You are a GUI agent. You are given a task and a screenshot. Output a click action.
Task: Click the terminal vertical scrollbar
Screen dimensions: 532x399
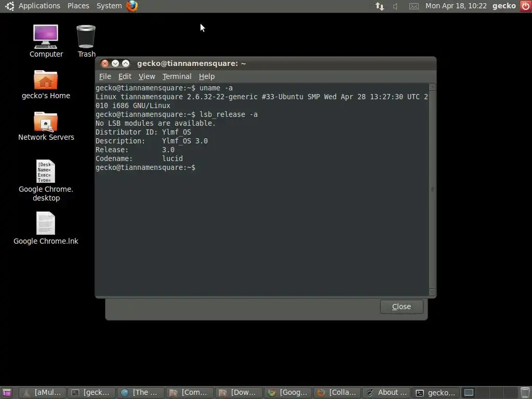[x=432, y=189]
